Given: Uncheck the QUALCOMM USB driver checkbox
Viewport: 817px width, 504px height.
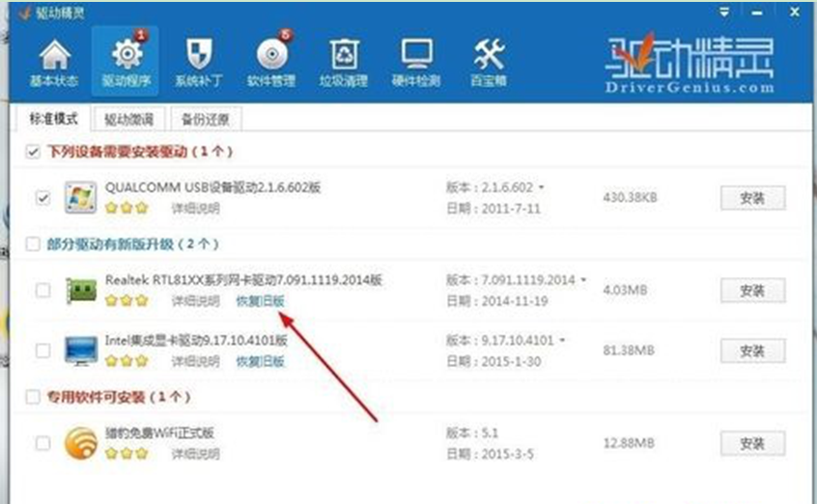Looking at the screenshot, I should [43, 198].
